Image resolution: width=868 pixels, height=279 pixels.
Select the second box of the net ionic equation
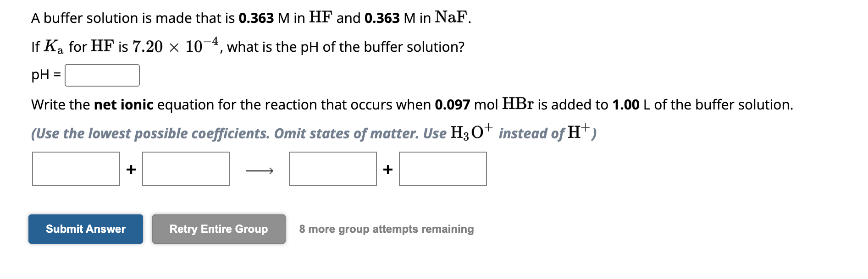187,169
